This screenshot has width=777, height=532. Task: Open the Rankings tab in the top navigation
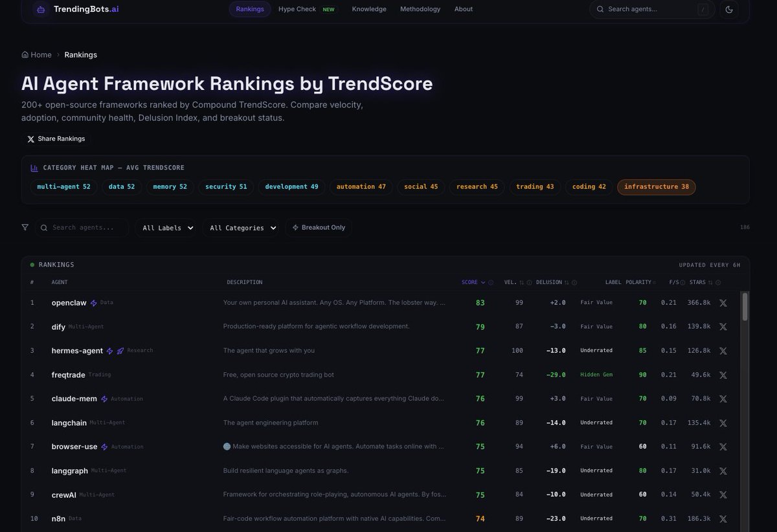[250, 9]
